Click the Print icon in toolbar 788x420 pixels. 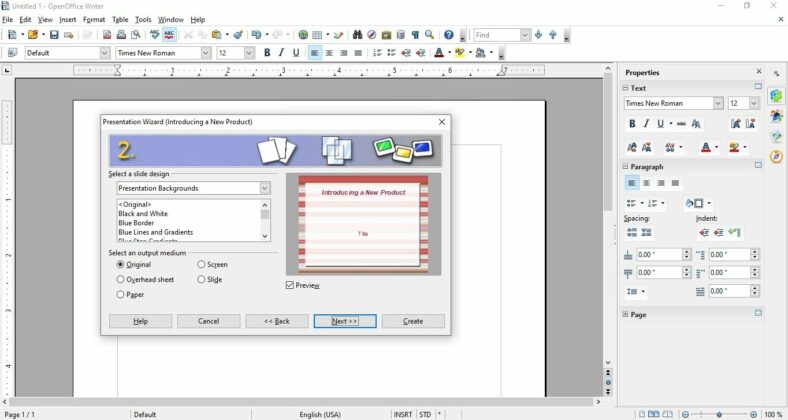tap(121, 35)
